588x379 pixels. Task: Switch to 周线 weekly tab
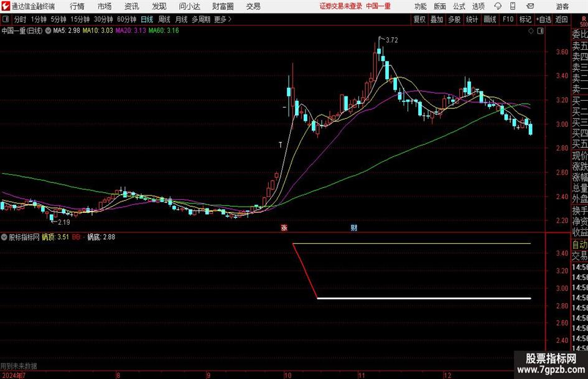[x=164, y=19]
